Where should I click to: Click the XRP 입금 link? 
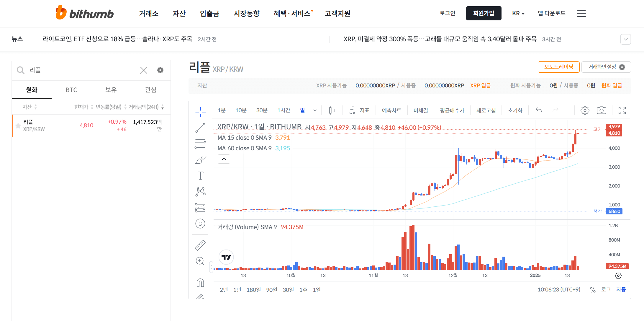click(480, 85)
